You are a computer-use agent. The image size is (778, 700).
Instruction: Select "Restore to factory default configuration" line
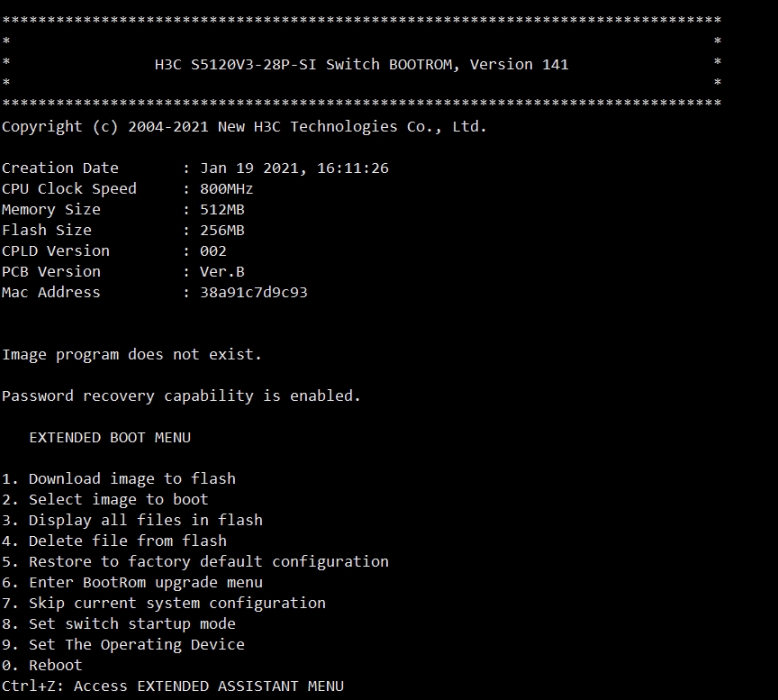[195, 561]
